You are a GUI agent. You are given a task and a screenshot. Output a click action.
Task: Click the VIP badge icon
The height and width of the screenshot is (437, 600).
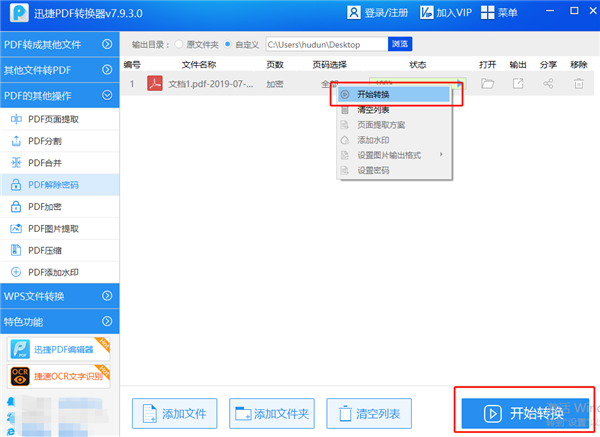pyautogui.click(x=427, y=13)
